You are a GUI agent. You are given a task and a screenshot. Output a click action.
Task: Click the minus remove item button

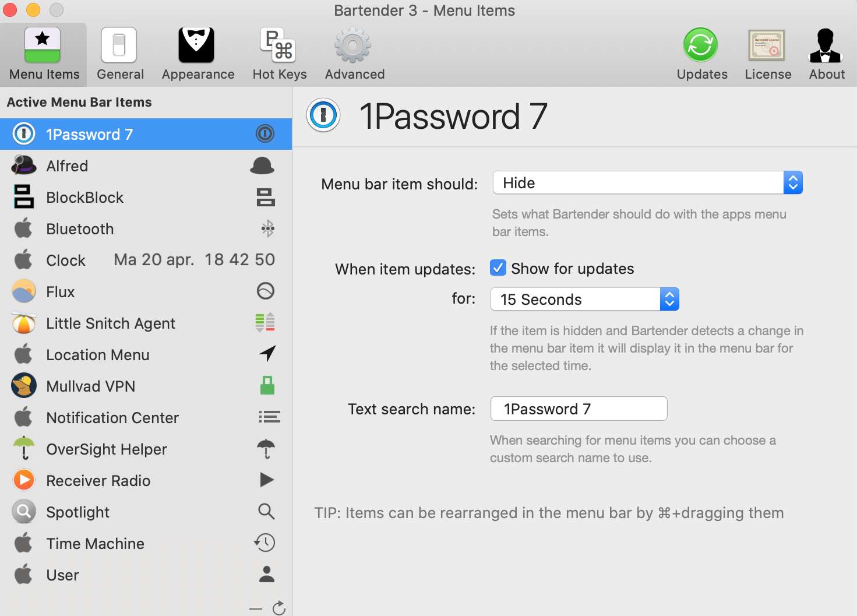(x=255, y=608)
